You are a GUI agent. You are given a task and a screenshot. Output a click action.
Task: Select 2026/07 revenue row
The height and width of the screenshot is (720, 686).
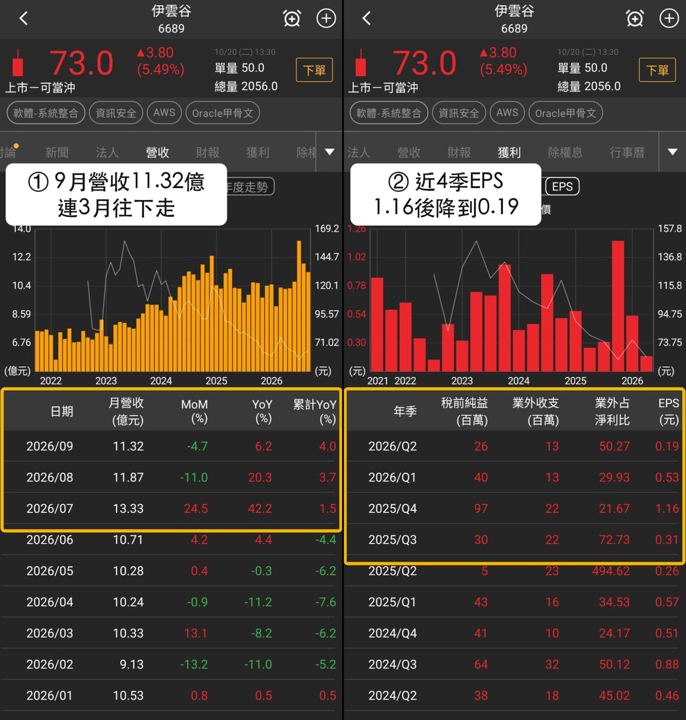(171, 508)
